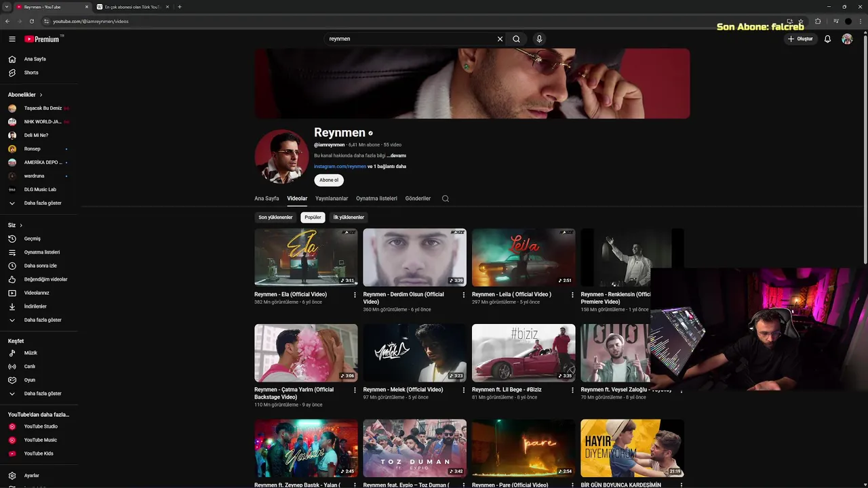
Task: Click the magnifier search button
Action: click(516, 39)
